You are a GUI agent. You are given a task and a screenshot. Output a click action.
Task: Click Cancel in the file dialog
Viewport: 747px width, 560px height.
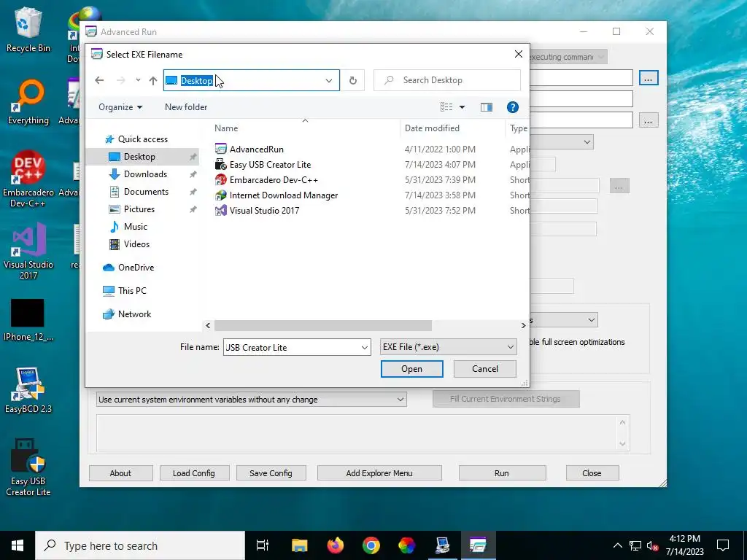click(x=484, y=369)
